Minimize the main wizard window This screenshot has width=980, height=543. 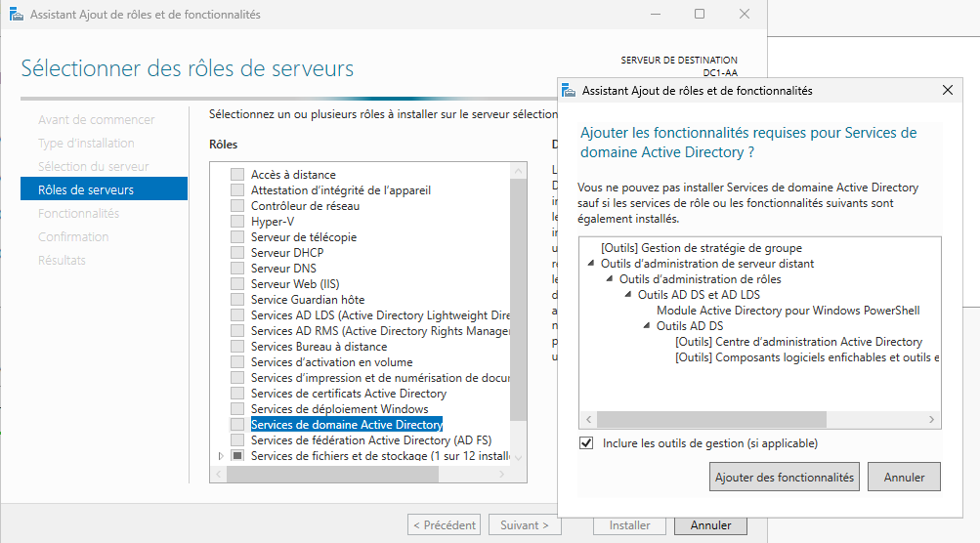pyautogui.click(x=656, y=14)
